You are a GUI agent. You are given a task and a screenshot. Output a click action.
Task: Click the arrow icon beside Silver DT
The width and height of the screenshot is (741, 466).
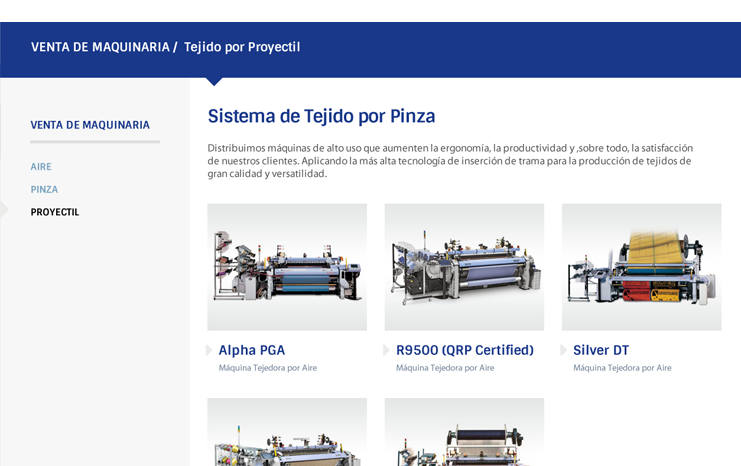[564, 350]
